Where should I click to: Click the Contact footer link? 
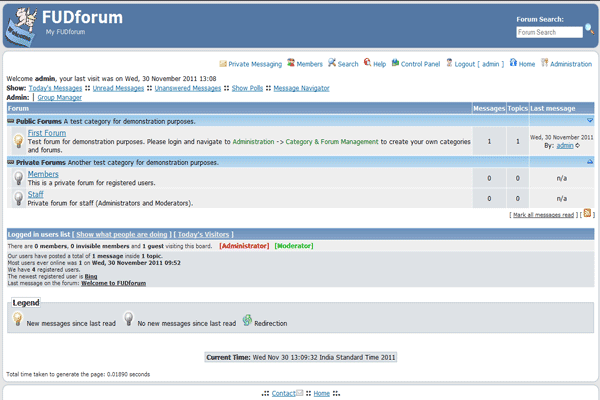(x=284, y=393)
